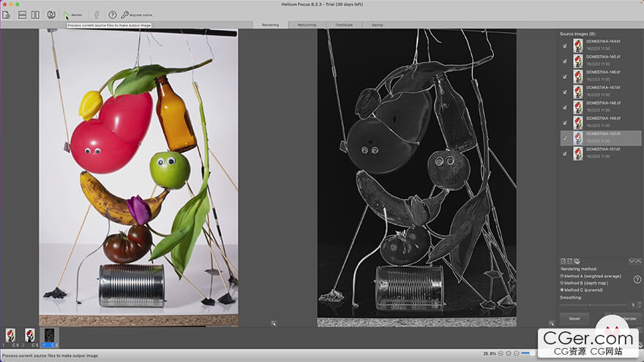Viewport: 644px width, 362px height.
Task: Switch to stacked horizontal layout view
Action: 22,14
